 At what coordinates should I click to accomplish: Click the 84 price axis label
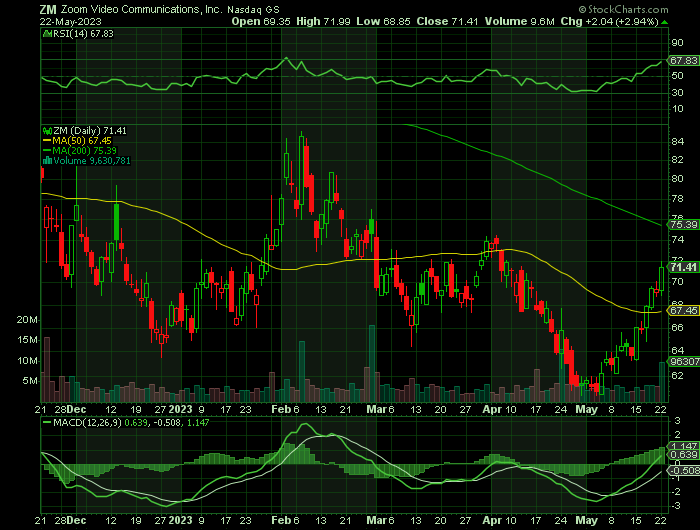tap(677, 142)
